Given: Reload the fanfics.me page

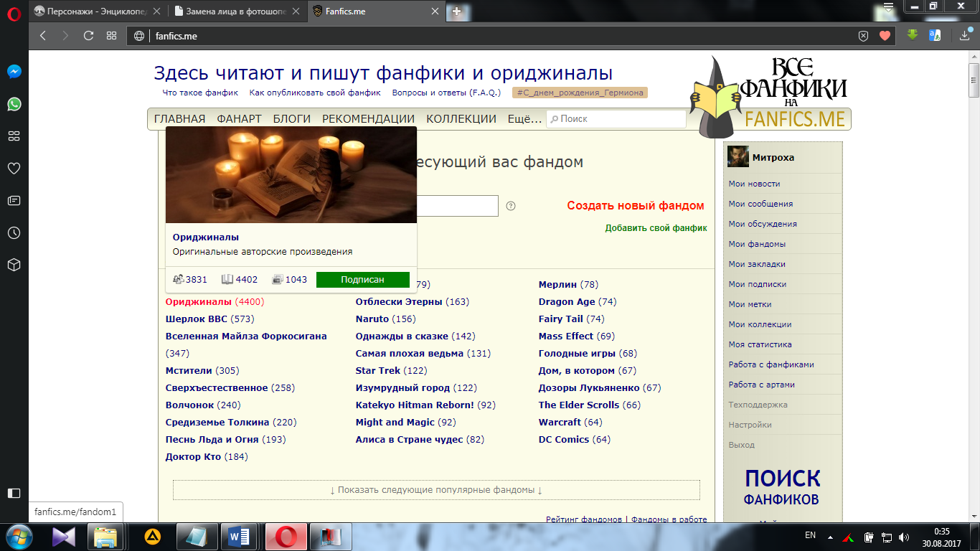Looking at the screenshot, I should point(88,35).
